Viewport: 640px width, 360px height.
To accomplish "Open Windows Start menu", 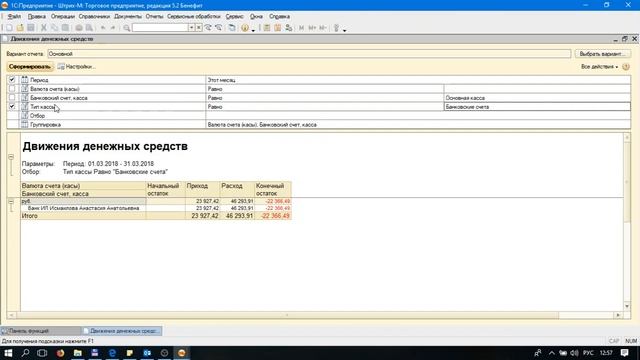I will point(8,353).
